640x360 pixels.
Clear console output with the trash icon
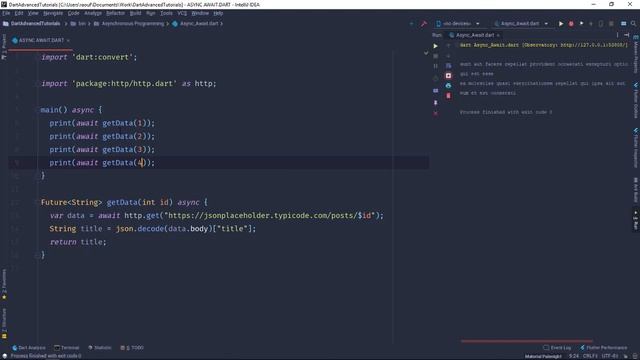point(449,96)
